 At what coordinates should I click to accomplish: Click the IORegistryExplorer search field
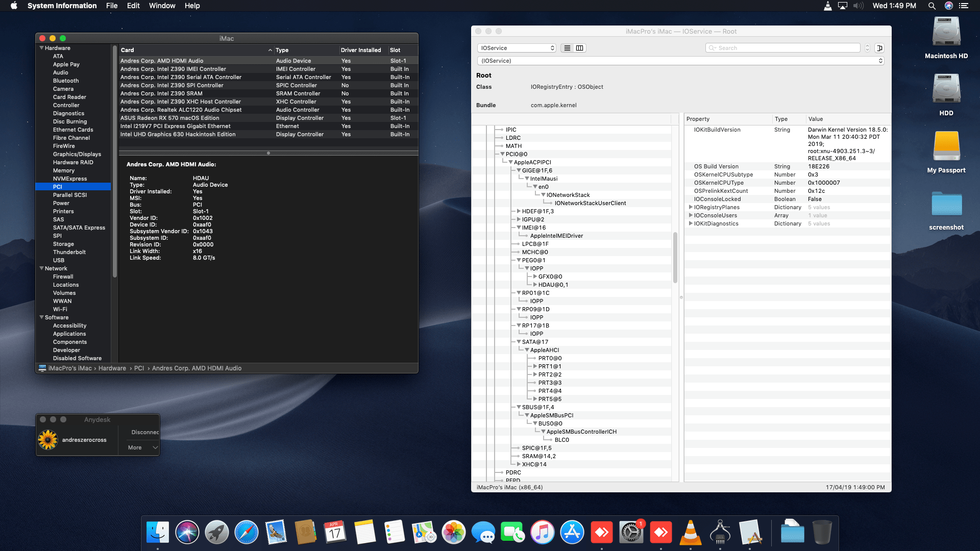click(x=786, y=48)
